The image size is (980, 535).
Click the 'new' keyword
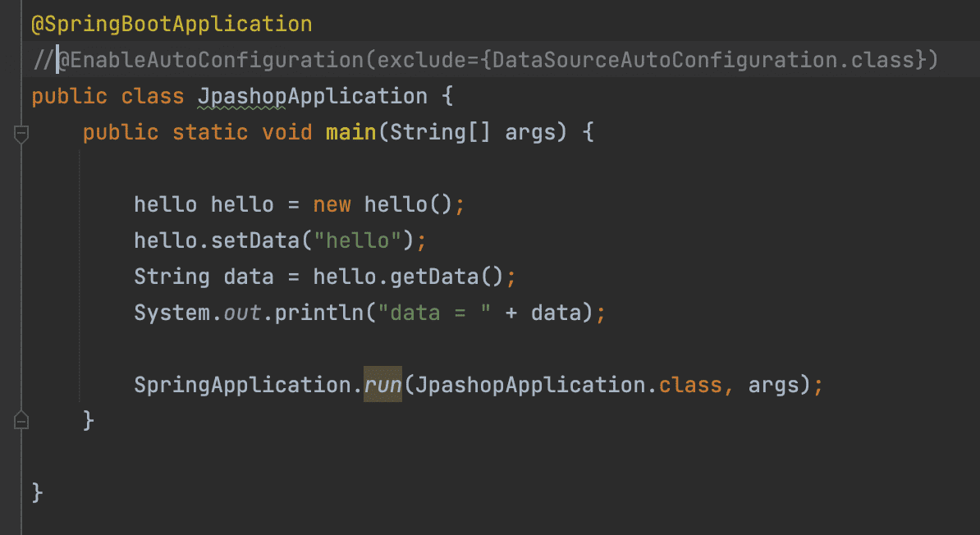point(332,204)
